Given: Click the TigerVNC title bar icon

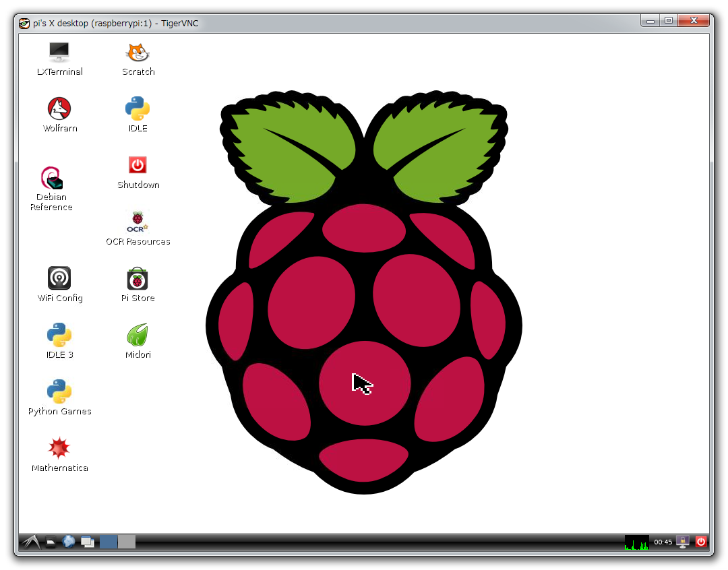Looking at the screenshot, I should 24,23.
